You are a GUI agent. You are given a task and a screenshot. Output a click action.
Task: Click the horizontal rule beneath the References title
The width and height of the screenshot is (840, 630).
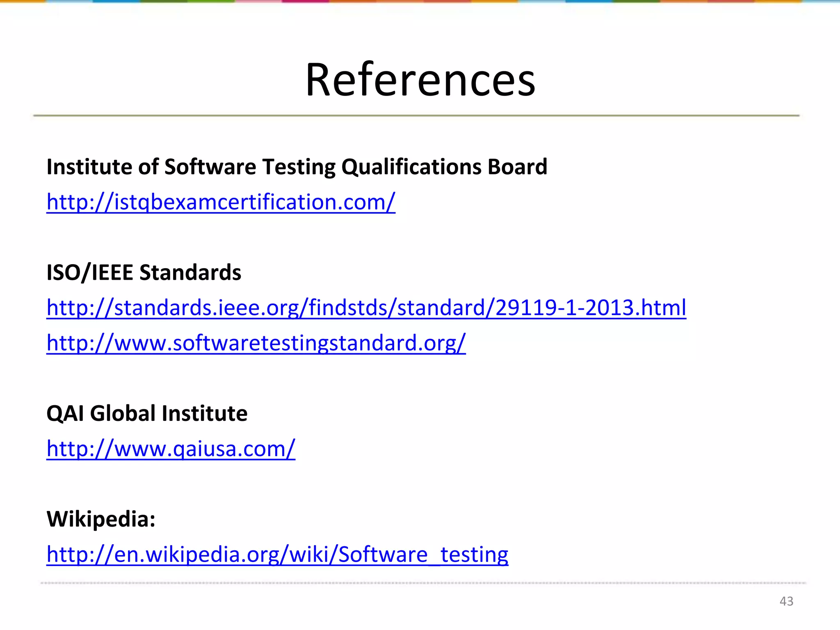[x=416, y=116]
